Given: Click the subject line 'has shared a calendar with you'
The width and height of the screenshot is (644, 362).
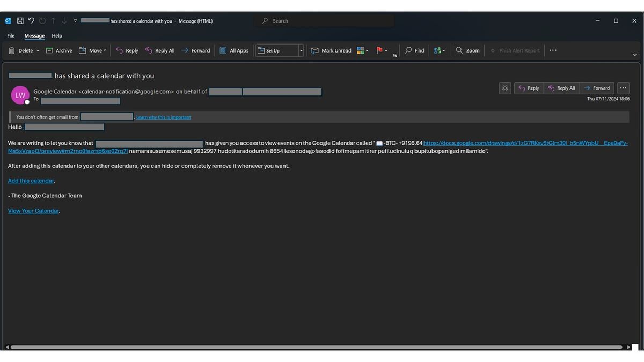Looking at the screenshot, I should tap(104, 76).
